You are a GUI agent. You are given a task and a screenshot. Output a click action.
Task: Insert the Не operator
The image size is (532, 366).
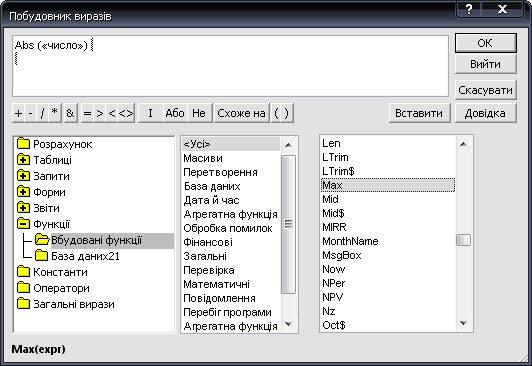199,113
